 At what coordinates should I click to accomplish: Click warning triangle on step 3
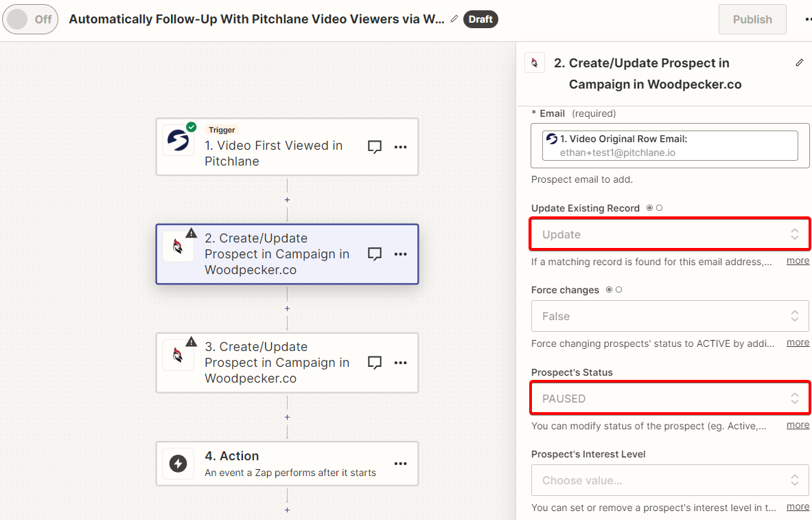click(191, 341)
